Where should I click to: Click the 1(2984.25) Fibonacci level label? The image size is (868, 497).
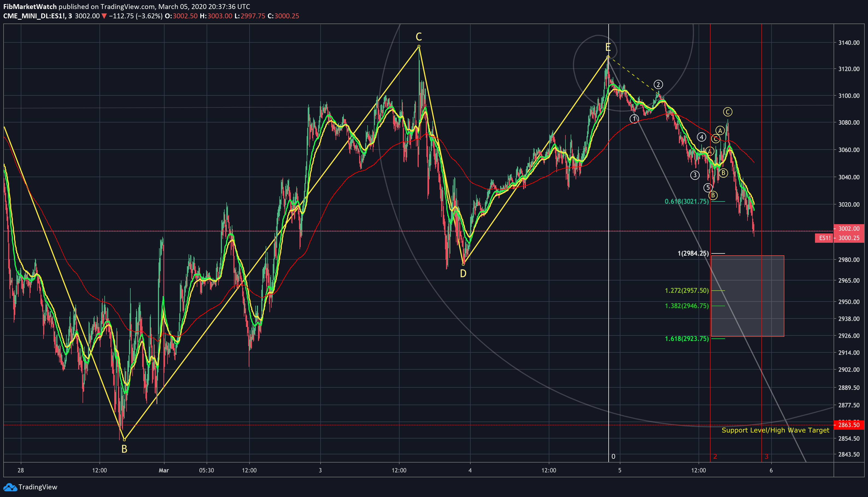[693, 253]
